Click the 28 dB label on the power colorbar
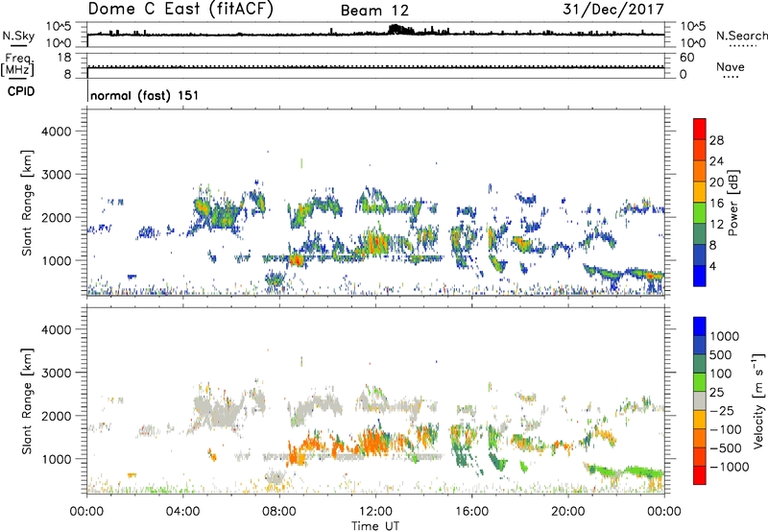The image size is (768, 532). 716,140
